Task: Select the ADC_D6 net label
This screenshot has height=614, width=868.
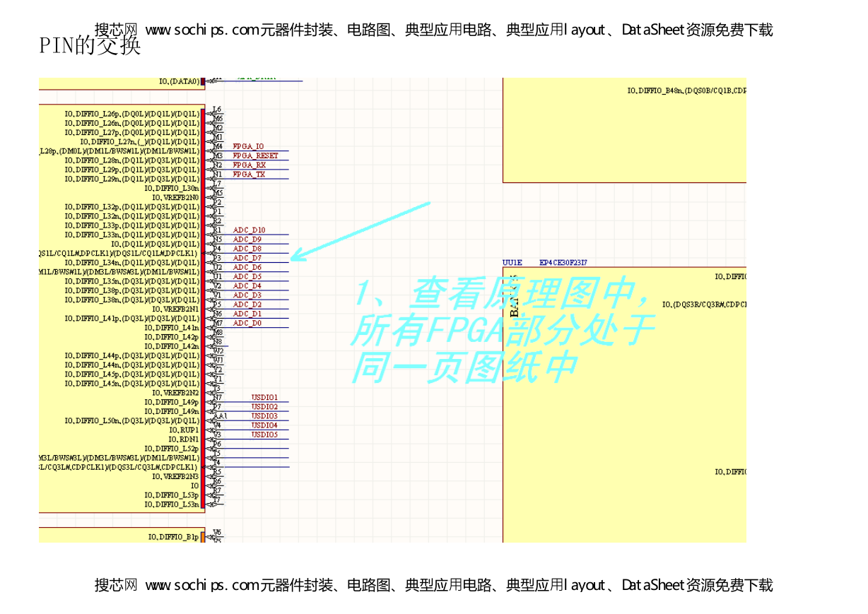Action: coord(247,267)
